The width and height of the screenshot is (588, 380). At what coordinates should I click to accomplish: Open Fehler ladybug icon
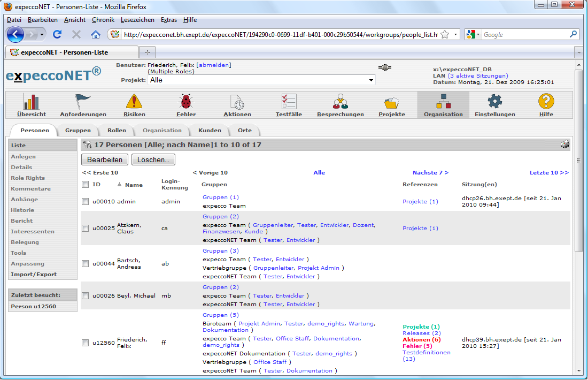[186, 102]
